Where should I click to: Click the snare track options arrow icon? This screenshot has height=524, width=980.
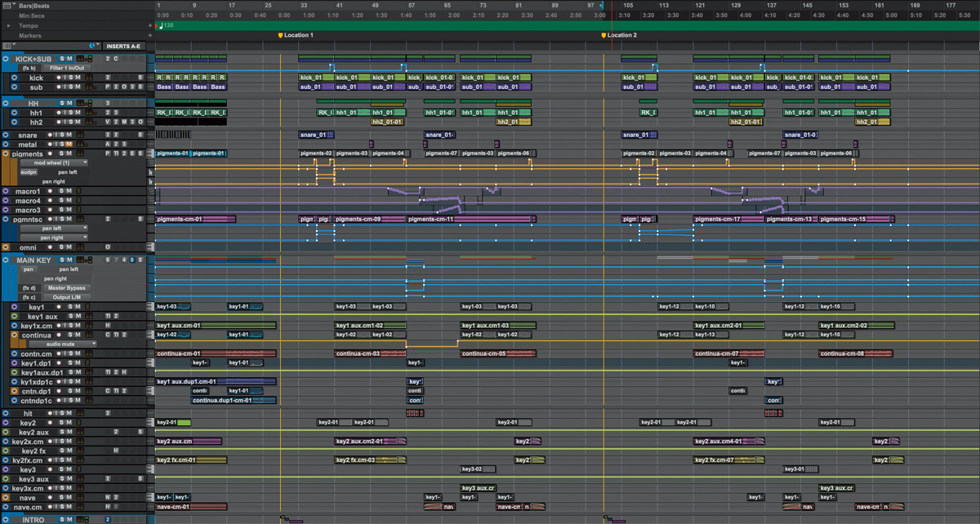pyautogui.click(x=6, y=135)
